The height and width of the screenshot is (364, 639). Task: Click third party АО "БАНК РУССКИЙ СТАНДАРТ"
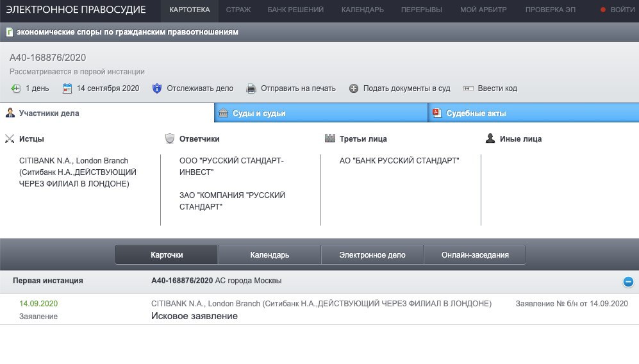click(x=399, y=161)
